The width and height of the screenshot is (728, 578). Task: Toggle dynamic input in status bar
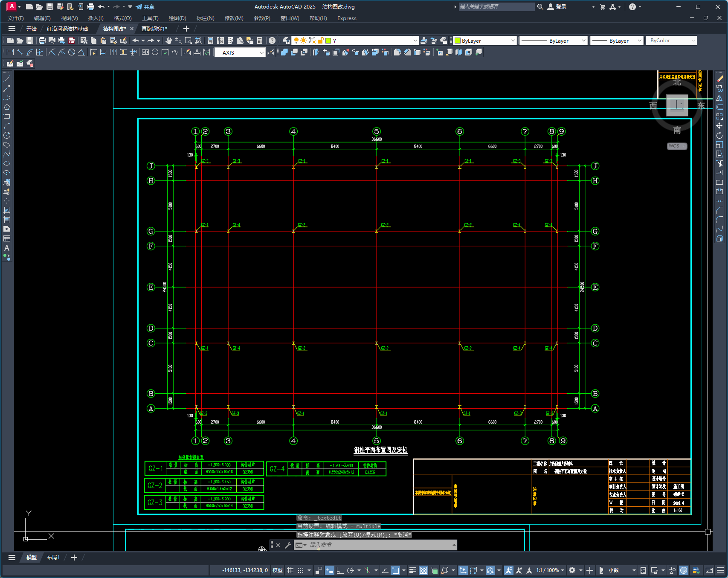tap(330, 570)
